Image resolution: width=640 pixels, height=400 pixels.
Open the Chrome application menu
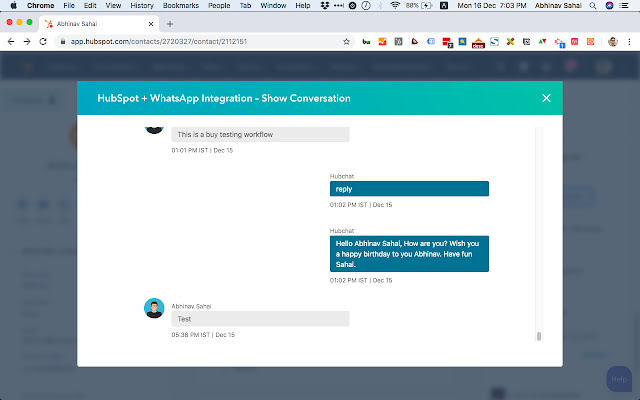(40, 5)
